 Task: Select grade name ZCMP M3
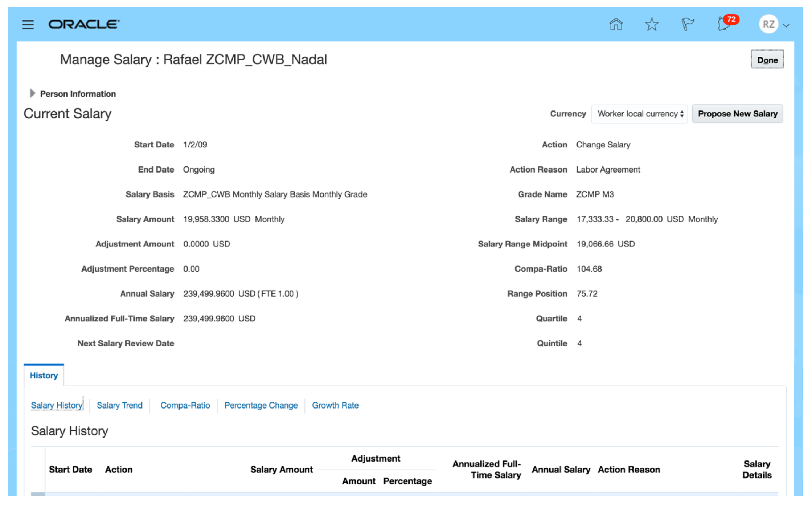coord(595,194)
